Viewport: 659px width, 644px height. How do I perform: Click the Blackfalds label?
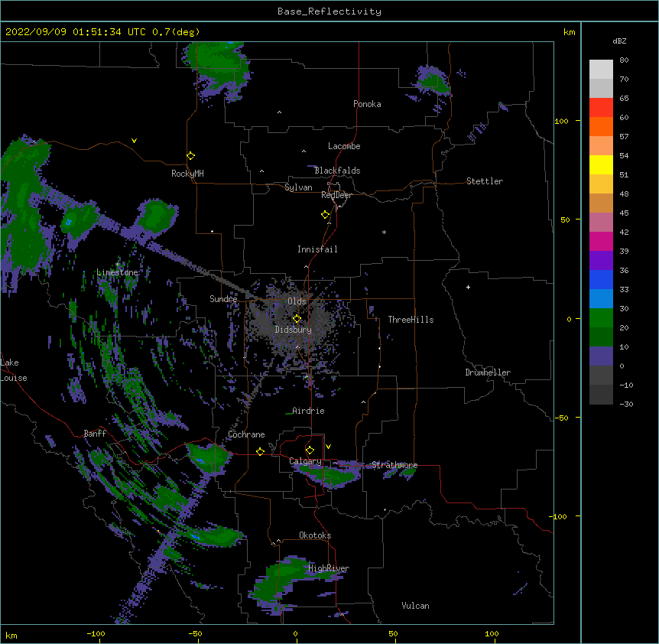pyautogui.click(x=337, y=171)
